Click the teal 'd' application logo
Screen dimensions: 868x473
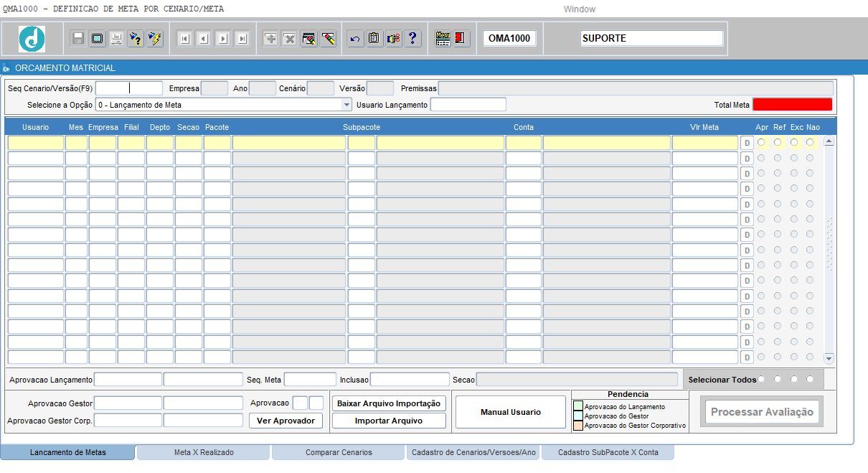(32, 39)
